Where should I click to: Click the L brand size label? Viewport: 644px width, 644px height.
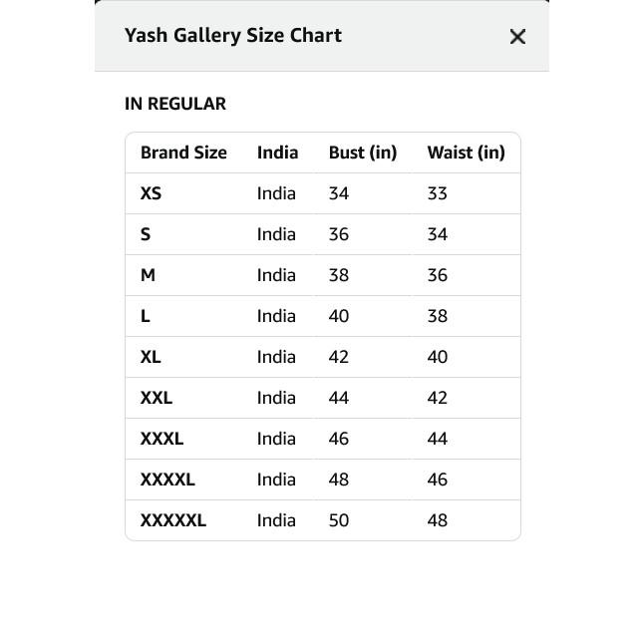[146, 316]
